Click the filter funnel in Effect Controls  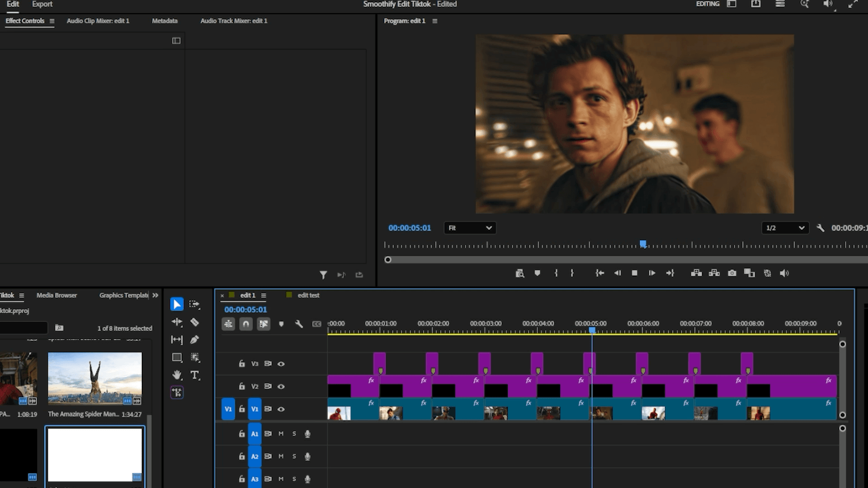point(323,275)
